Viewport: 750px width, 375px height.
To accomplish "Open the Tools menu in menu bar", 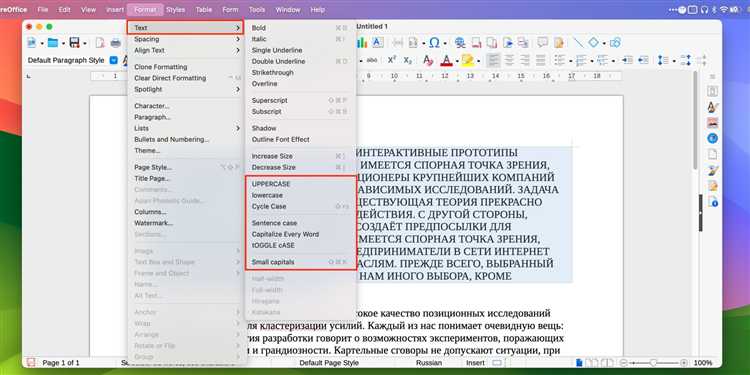I will point(257,10).
